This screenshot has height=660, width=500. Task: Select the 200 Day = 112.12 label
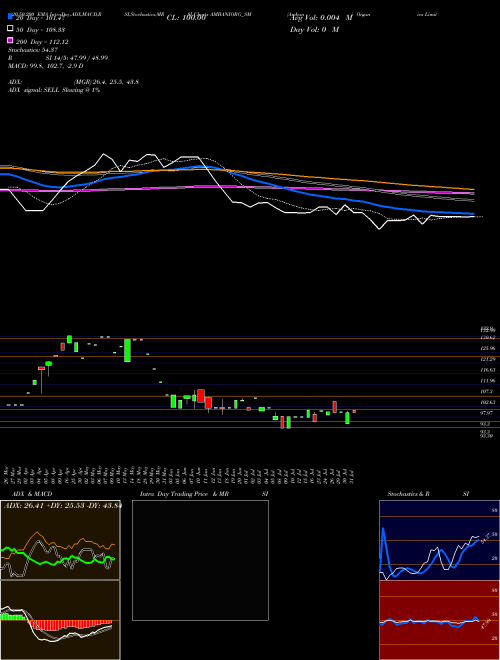click(42, 42)
